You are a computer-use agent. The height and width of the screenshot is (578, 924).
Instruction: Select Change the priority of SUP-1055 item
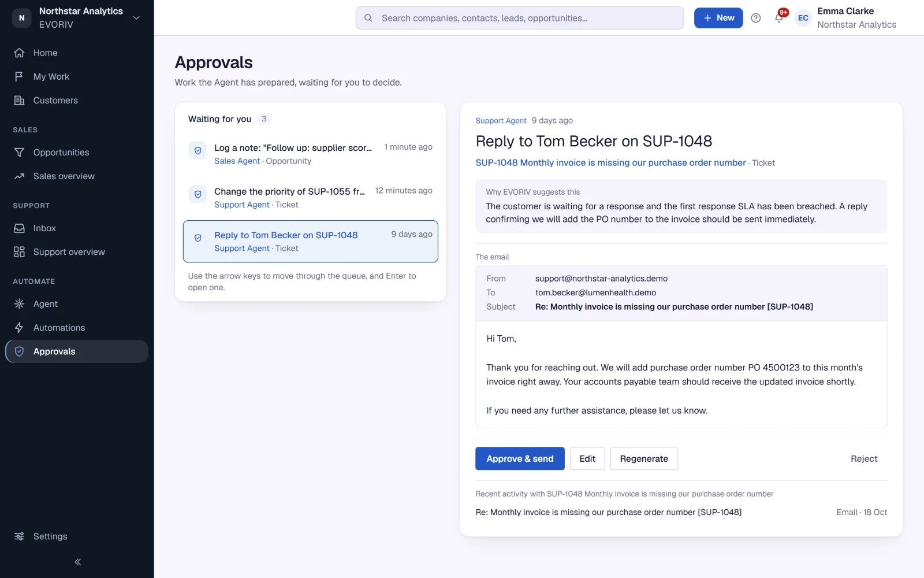(x=310, y=197)
